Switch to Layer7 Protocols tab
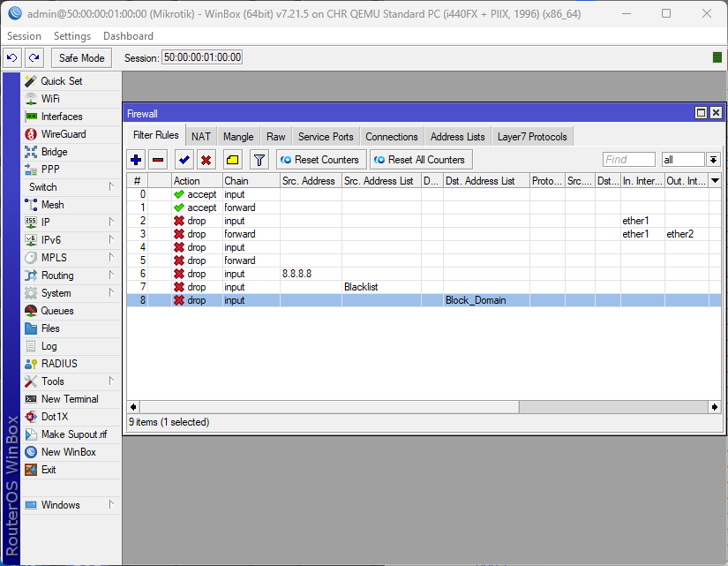 (x=532, y=137)
